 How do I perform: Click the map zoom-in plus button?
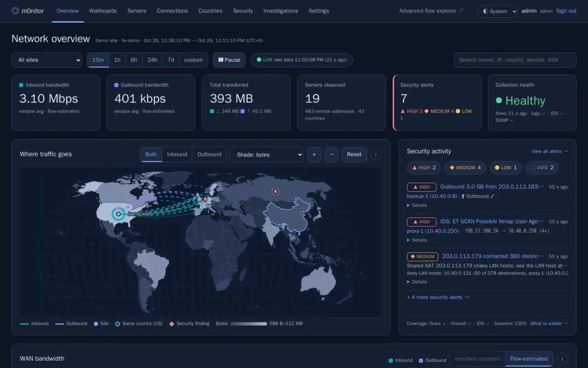[x=314, y=155]
